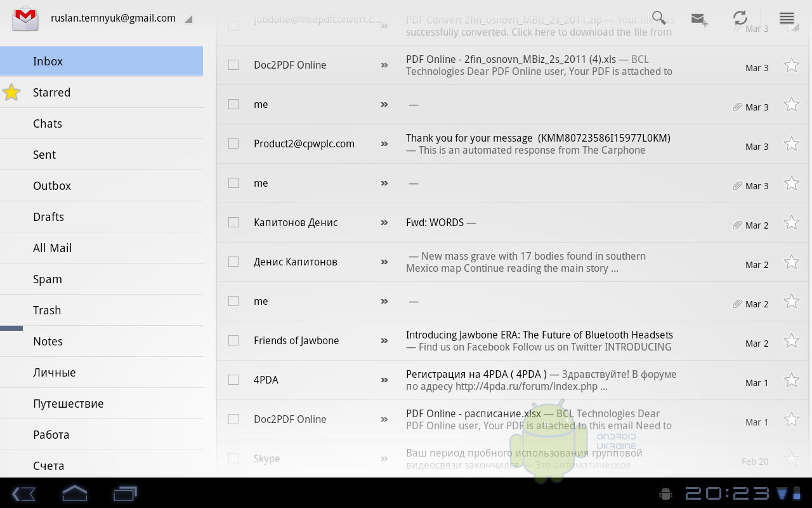Image resolution: width=812 pixels, height=508 pixels.
Task: Open the Путешествие label
Action: 101,403
